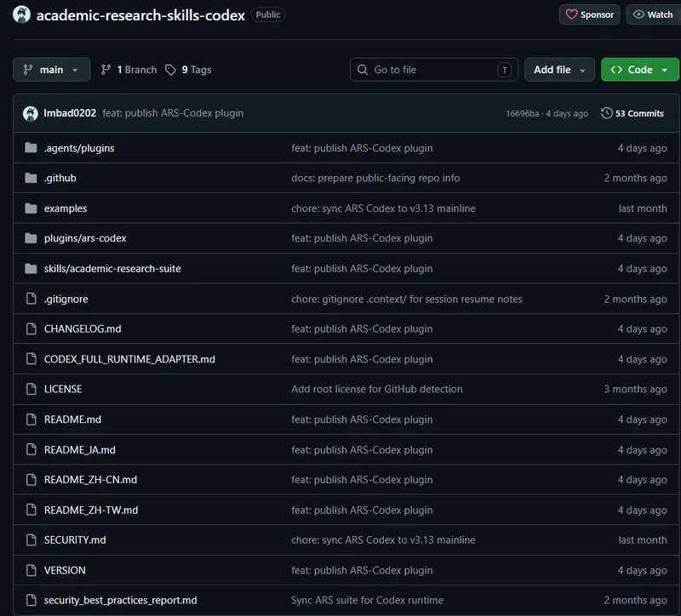Click the file icon for security_best_practices_report.md
This screenshot has width=681, height=616.
(x=31, y=600)
